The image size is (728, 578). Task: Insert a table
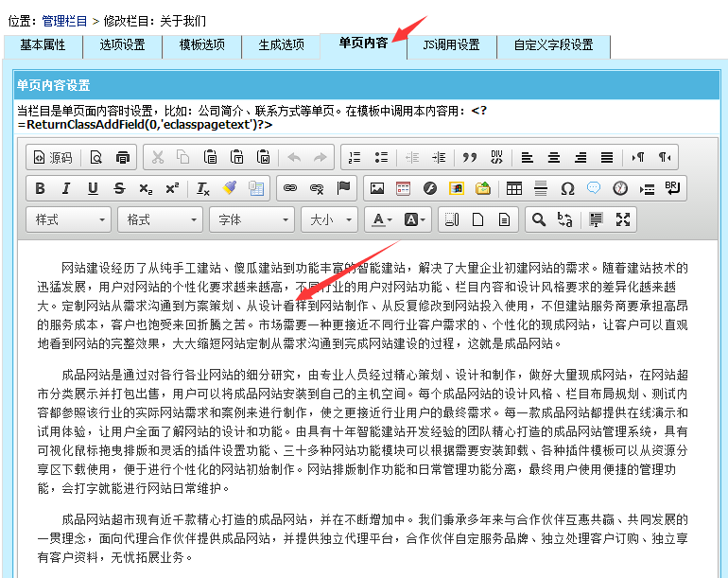pos(514,188)
